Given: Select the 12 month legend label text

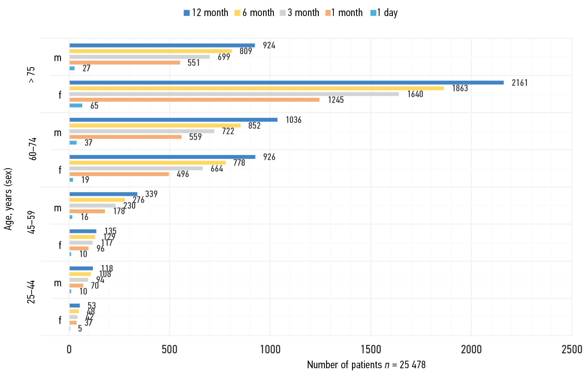Looking at the screenshot, I should [x=210, y=13].
